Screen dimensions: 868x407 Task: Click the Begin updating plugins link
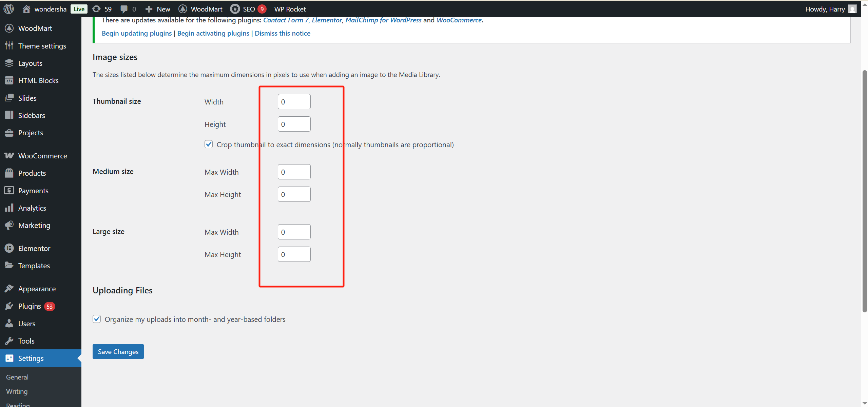click(136, 33)
